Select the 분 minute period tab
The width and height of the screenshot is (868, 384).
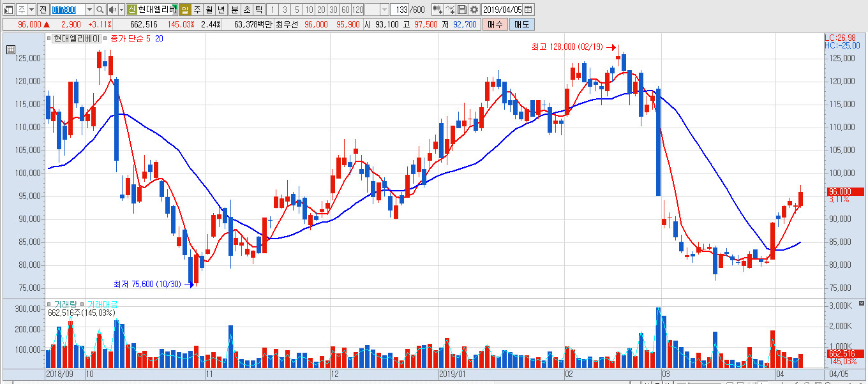click(234, 10)
